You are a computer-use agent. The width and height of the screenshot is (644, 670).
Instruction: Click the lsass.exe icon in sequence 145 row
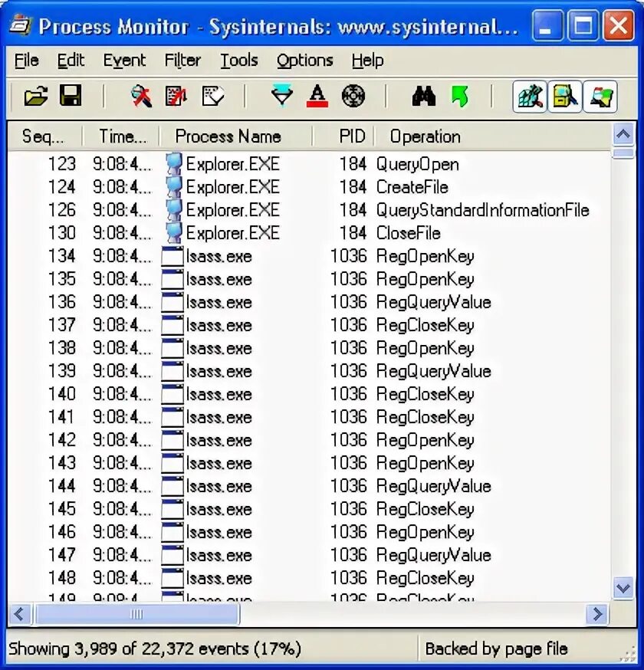(172, 509)
